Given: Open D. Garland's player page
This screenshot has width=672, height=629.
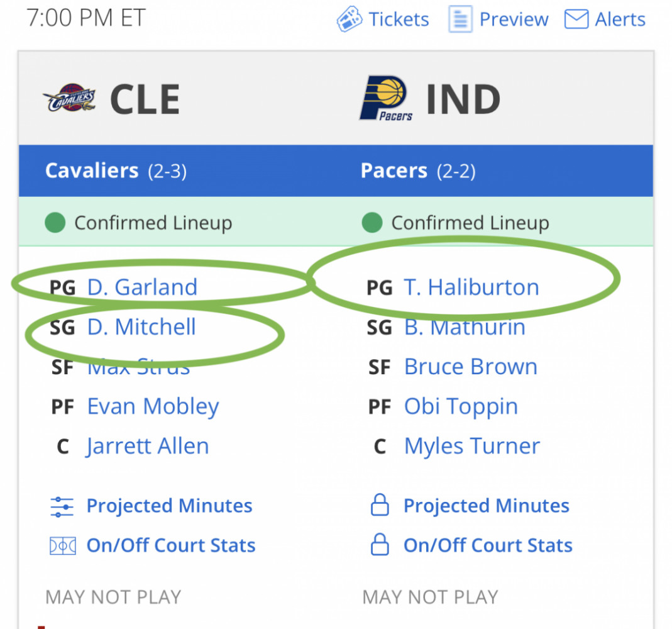Looking at the screenshot, I should (142, 287).
